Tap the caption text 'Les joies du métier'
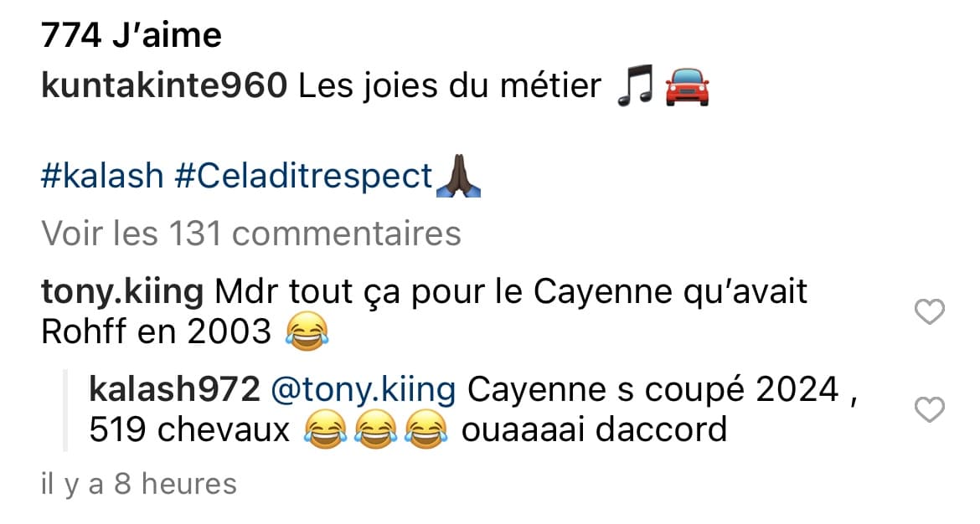980x524 pixels. pos(450,85)
